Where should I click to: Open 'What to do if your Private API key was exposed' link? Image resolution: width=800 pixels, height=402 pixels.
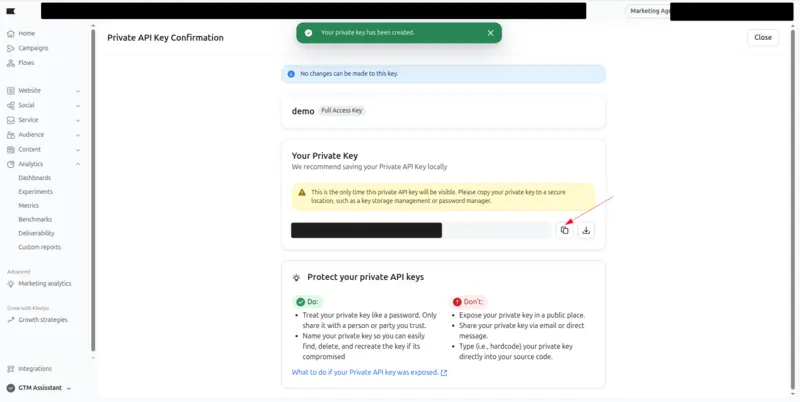pyautogui.click(x=365, y=372)
